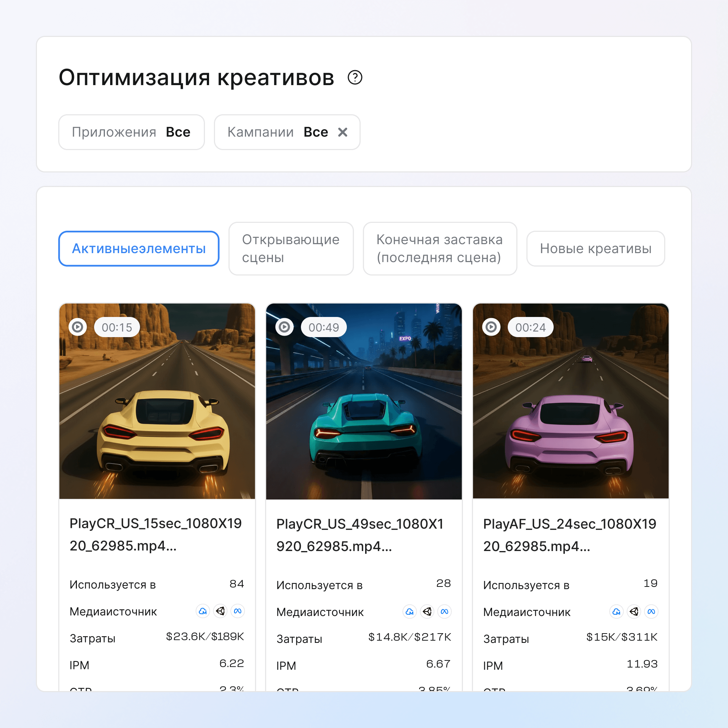Play the PlayAF_US_24sec video preview
The height and width of the screenshot is (728, 728).
[491, 327]
